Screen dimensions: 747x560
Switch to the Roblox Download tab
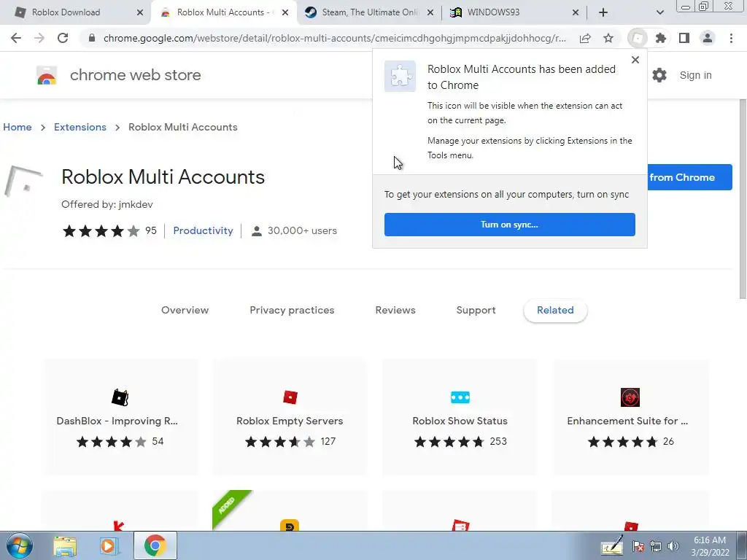(66, 12)
